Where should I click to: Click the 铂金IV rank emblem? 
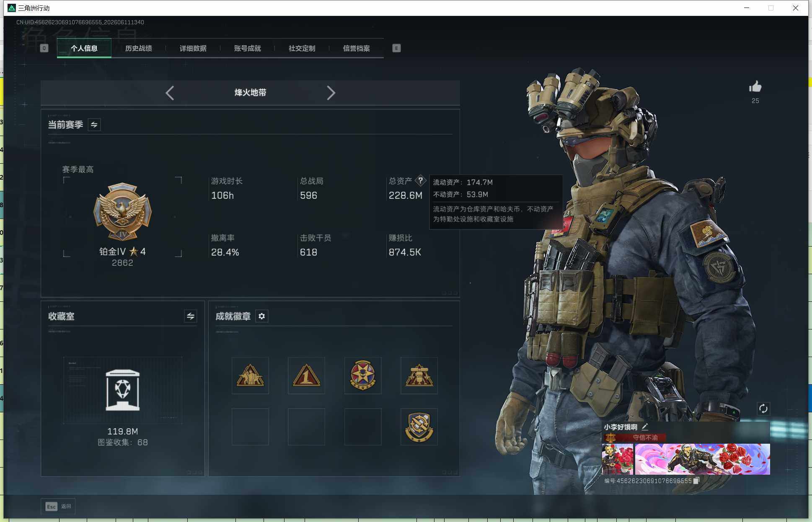click(122, 211)
